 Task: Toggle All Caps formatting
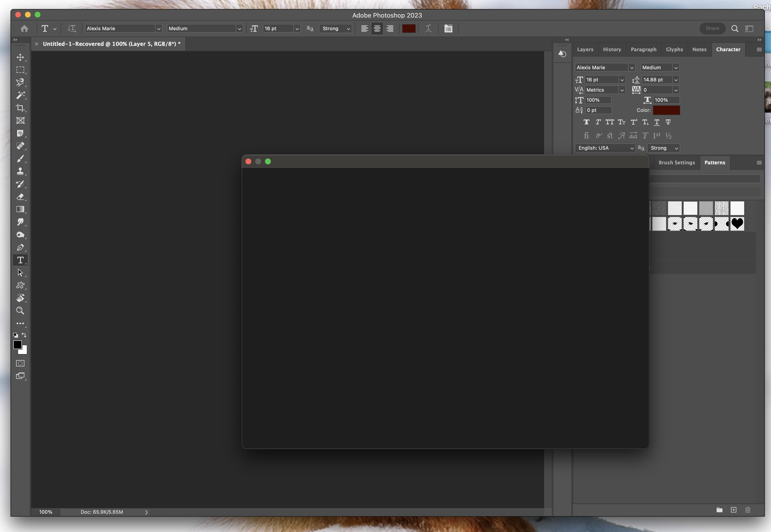pyautogui.click(x=610, y=122)
